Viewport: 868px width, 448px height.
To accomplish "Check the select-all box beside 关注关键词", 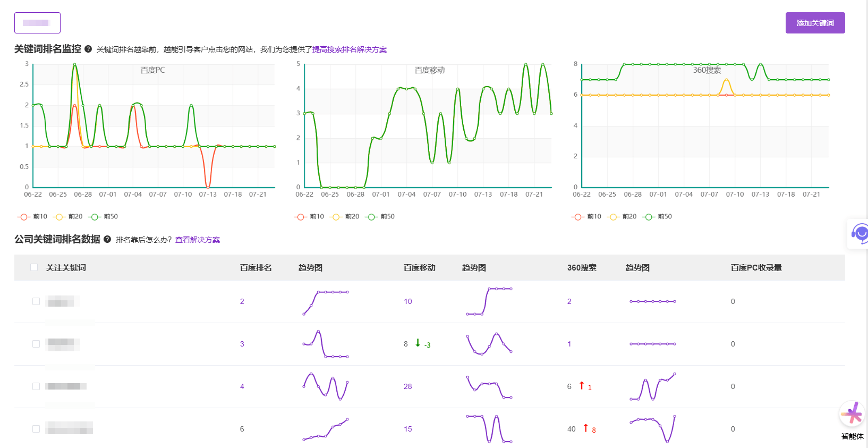I will click(x=34, y=267).
